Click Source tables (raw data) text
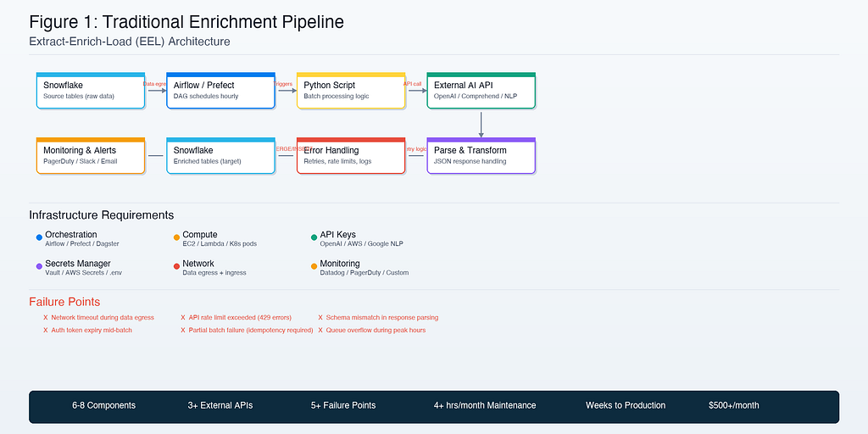This screenshot has height=434, width=868. [79, 97]
